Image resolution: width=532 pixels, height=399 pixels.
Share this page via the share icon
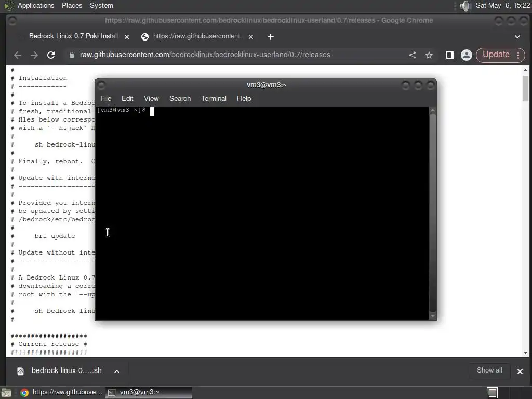point(413,55)
